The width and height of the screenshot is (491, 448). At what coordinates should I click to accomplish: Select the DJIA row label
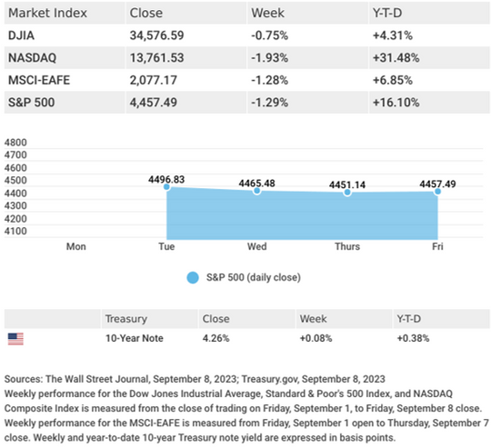(x=21, y=35)
